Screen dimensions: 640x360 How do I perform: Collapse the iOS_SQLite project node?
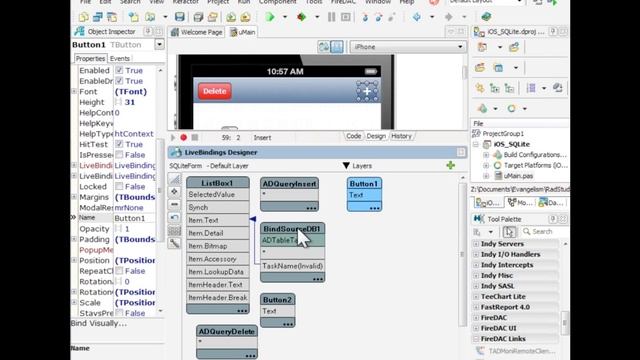point(476,144)
